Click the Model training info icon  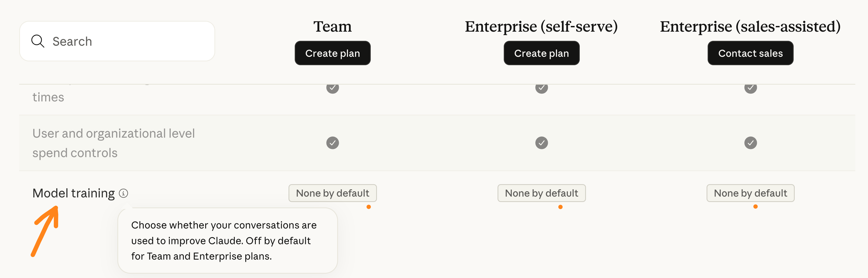(124, 193)
